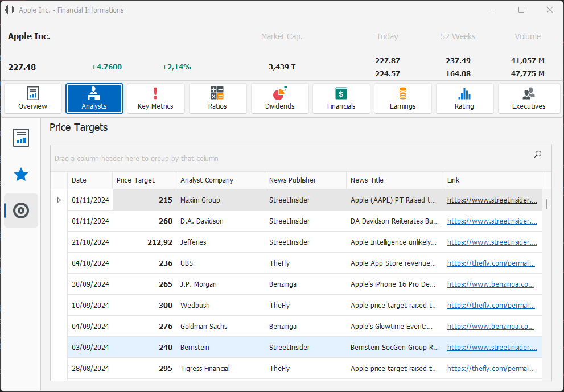
Task: Open the Tigress Financial thefly link
Action: point(491,368)
